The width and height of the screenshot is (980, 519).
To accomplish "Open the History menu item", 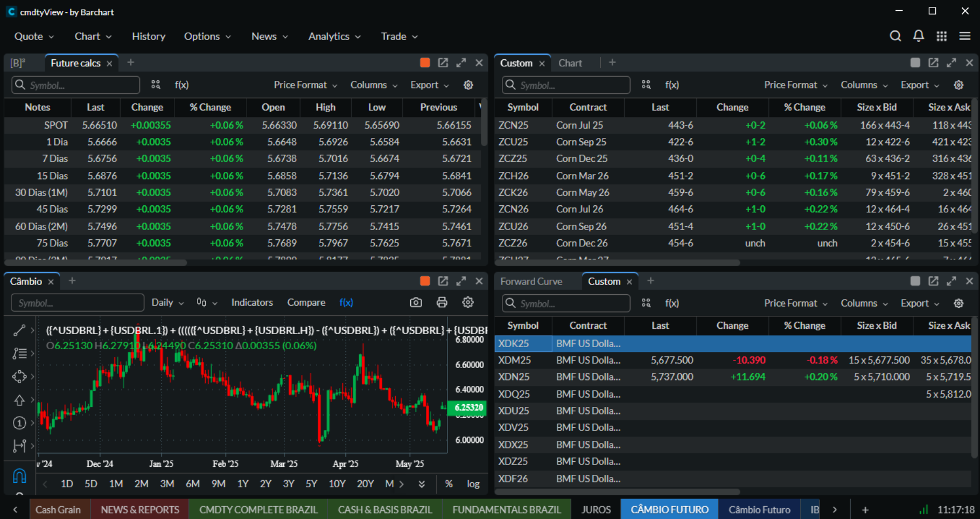I will click(149, 36).
